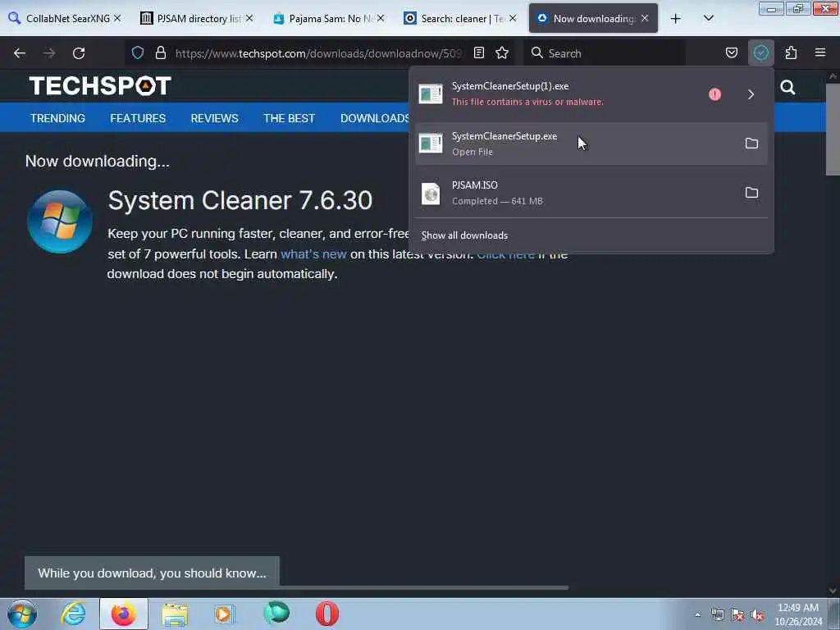This screenshot has height=630, width=840.
Task: Click the site security padlock icon
Action: point(160,52)
